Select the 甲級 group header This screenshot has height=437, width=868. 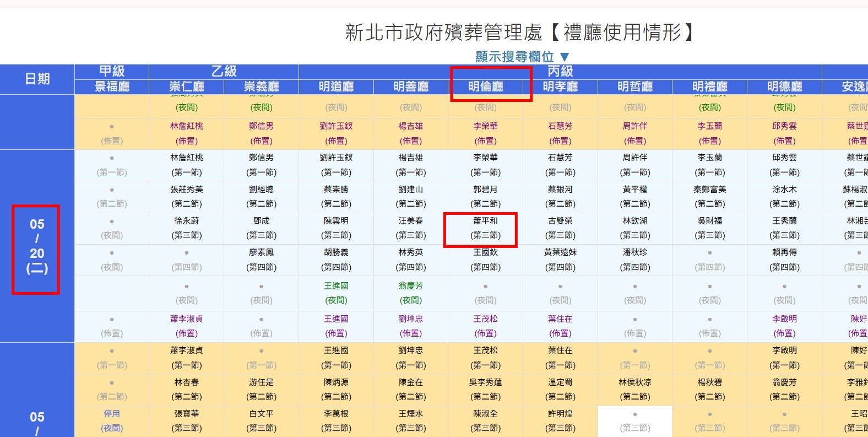point(112,71)
